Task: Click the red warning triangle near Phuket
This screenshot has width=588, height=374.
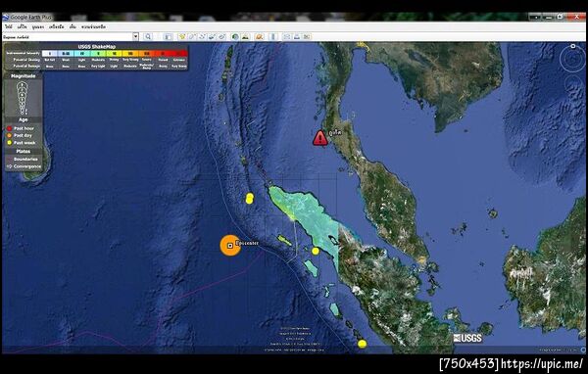Action: (x=319, y=138)
